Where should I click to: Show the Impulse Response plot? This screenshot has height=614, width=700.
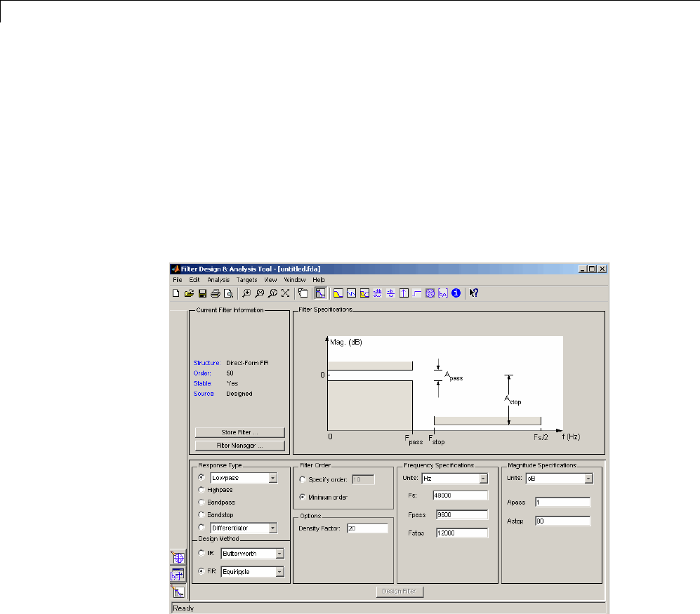pos(404,293)
